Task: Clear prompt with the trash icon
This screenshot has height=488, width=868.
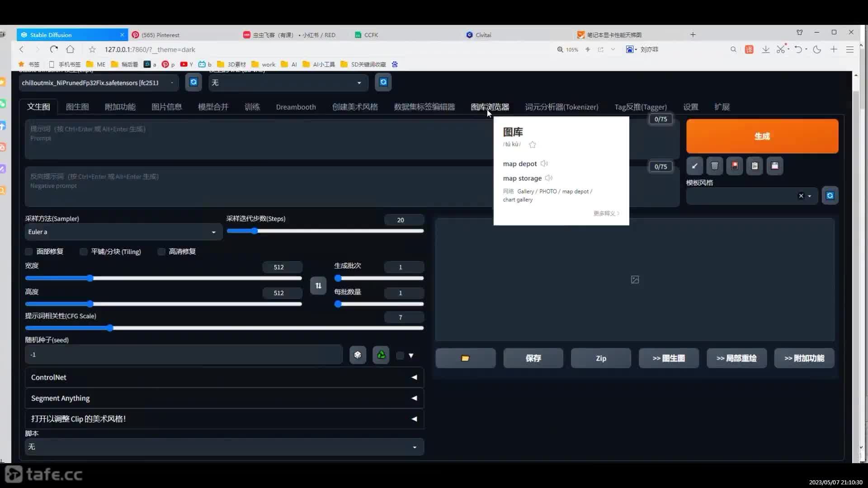Action: (715, 166)
